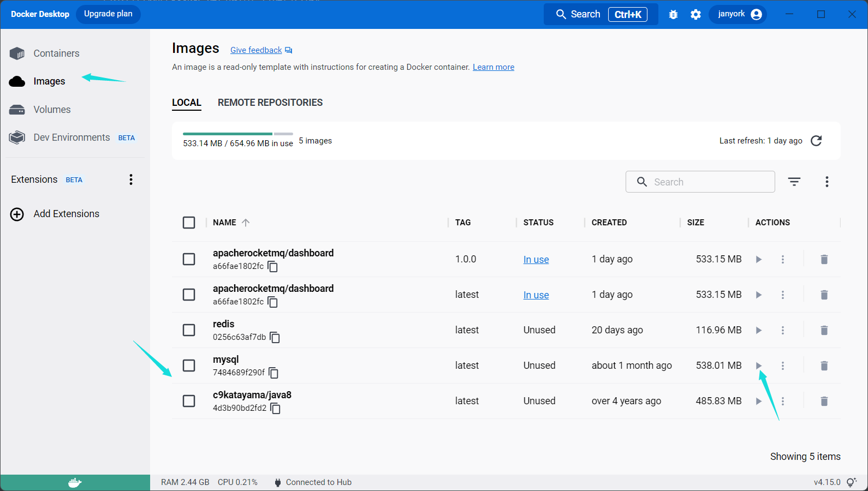Open the troubleshoot bug icon

(673, 15)
